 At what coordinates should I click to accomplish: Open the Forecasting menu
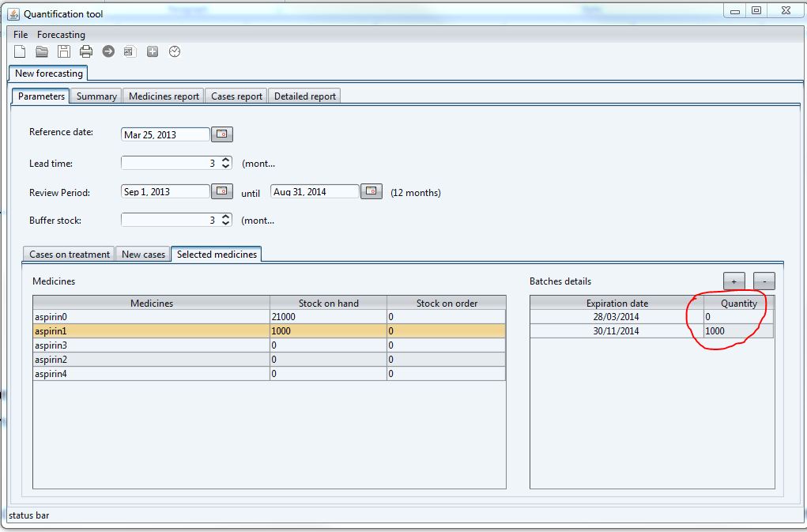click(x=61, y=35)
